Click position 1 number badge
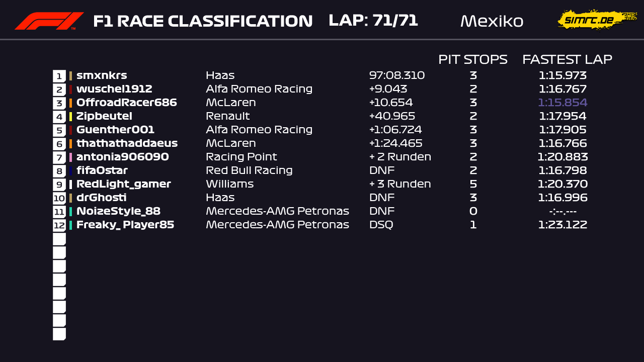Viewport: 644px width, 362px height. coord(59,76)
